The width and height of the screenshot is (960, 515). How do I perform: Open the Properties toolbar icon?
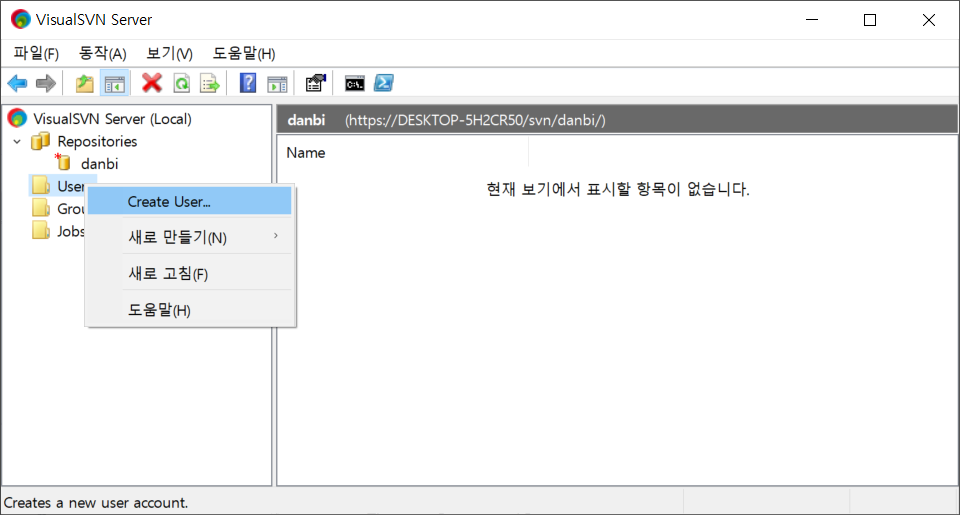coord(316,83)
